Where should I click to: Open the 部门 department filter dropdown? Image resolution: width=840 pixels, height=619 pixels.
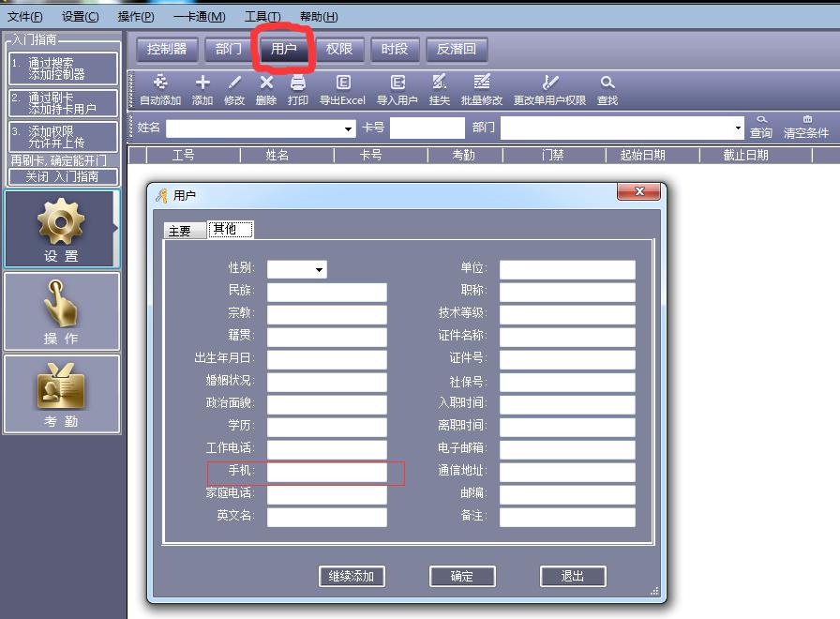click(x=739, y=128)
